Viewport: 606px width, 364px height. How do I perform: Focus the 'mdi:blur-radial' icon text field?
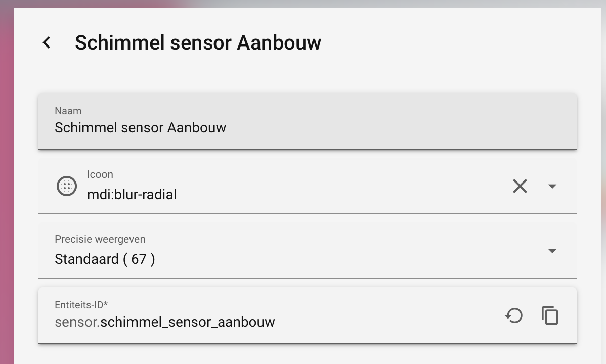132,195
